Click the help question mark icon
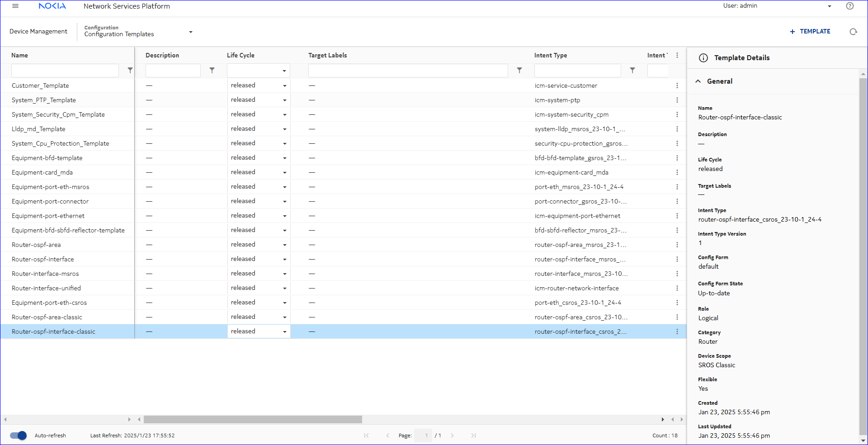 tap(849, 6)
